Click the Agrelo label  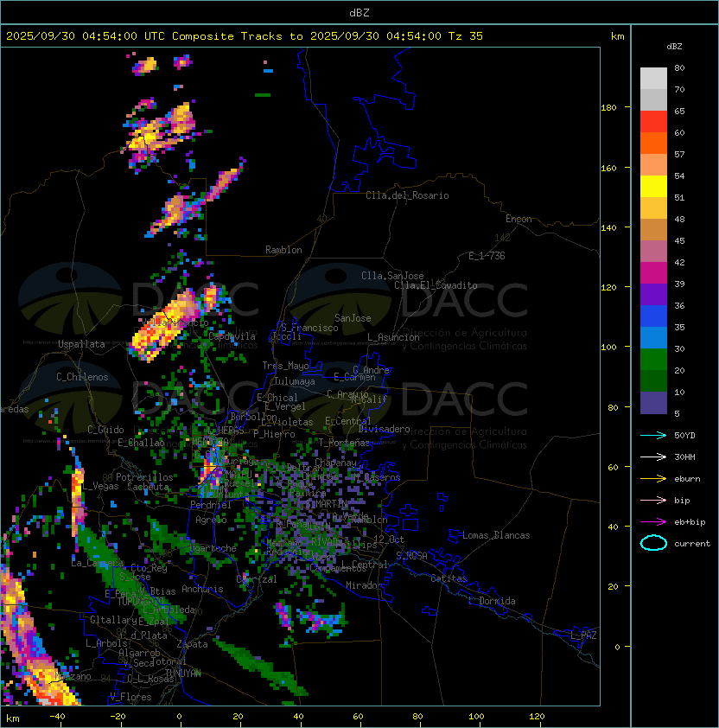pyautogui.click(x=211, y=520)
